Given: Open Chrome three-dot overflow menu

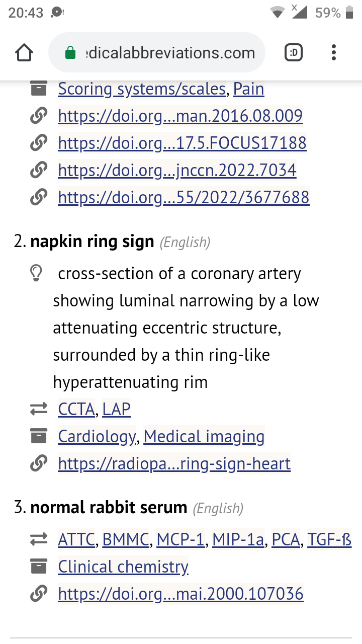Looking at the screenshot, I should (x=334, y=52).
